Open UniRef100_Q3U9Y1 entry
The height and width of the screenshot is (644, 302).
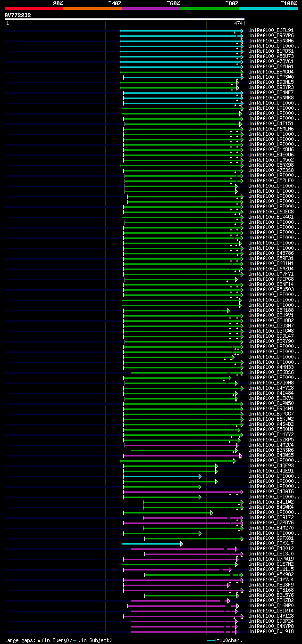point(272,315)
